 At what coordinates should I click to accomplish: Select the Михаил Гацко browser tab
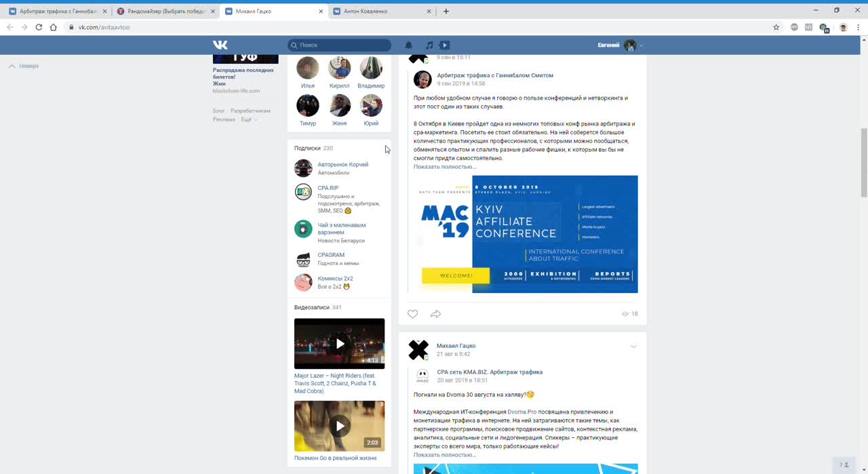274,12
